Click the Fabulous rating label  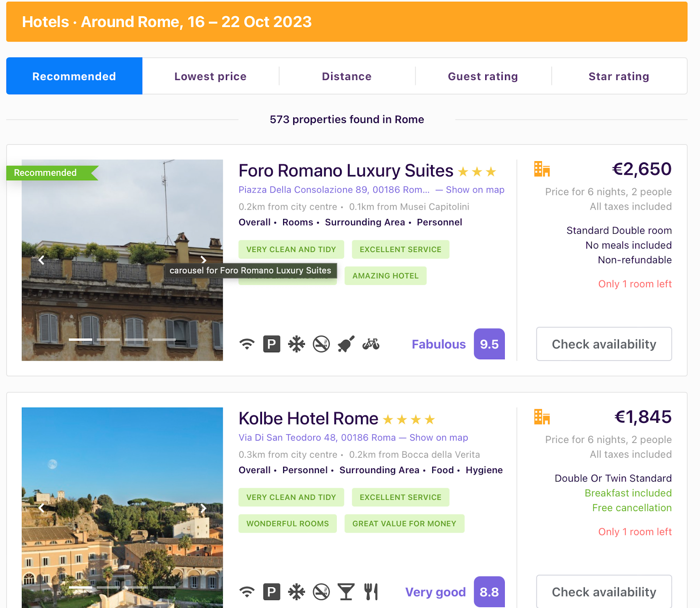tap(439, 344)
